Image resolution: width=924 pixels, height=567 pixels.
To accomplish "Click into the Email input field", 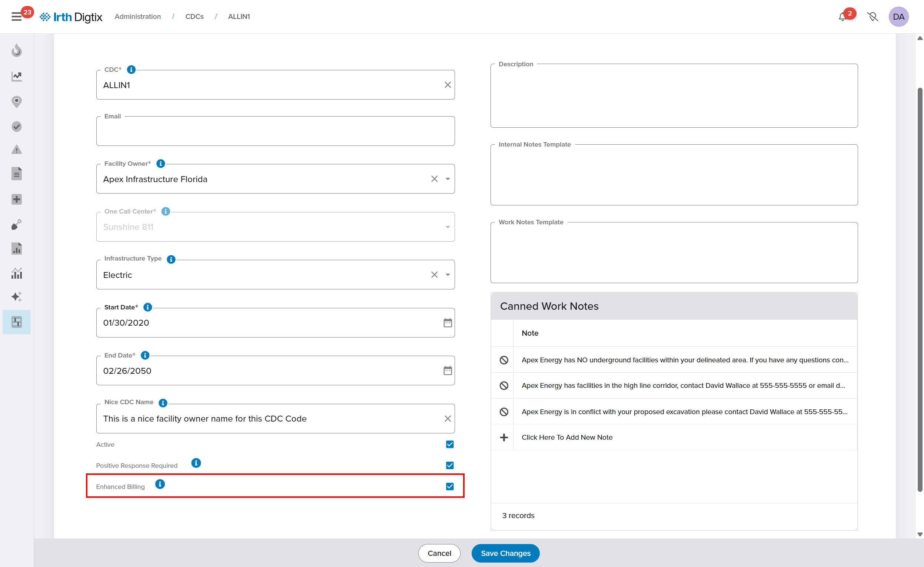I will coord(275,131).
